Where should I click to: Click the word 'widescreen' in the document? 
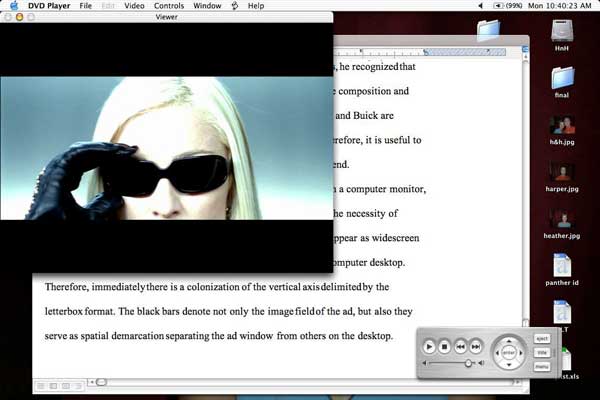[395, 238]
